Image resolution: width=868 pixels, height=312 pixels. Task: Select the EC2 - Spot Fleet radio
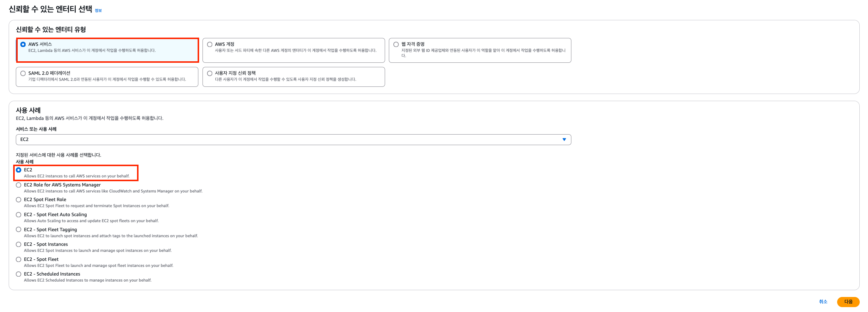click(x=18, y=259)
